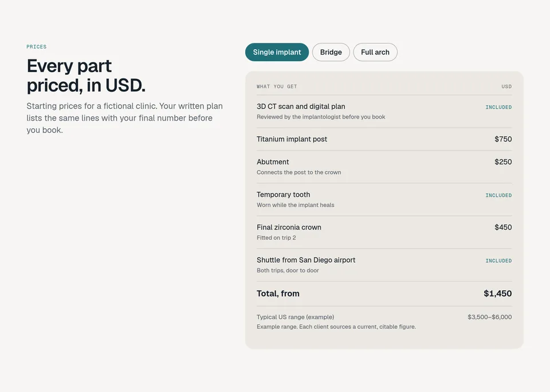Click the Typical US range text
The height and width of the screenshot is (392, 550).
(296, 317)
